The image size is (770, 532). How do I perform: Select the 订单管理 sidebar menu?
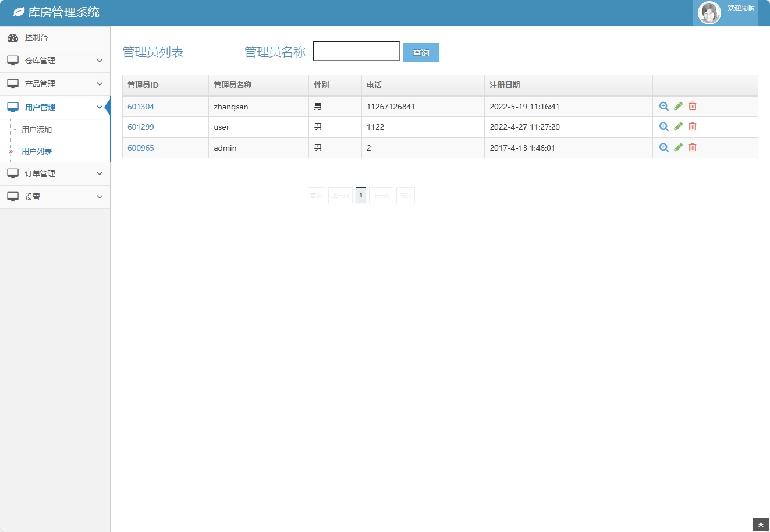tap(55, 173)
